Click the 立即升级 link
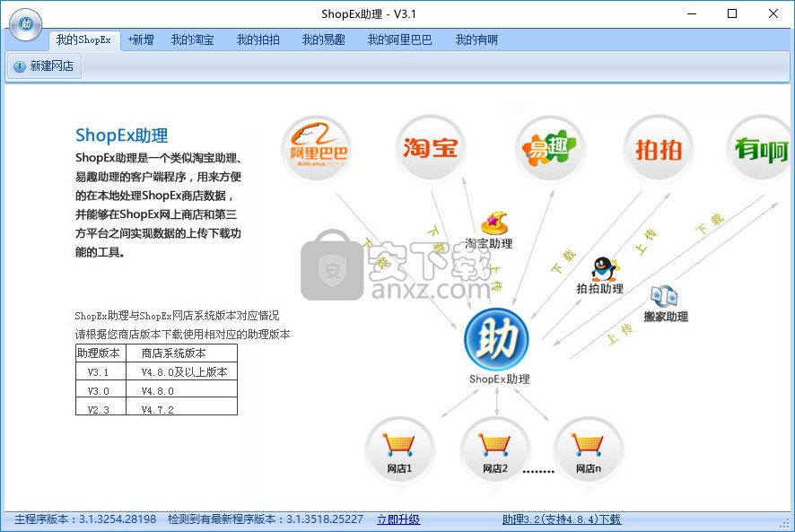The width and height of the screenshot is (795, 532). (x=398, y=519)
